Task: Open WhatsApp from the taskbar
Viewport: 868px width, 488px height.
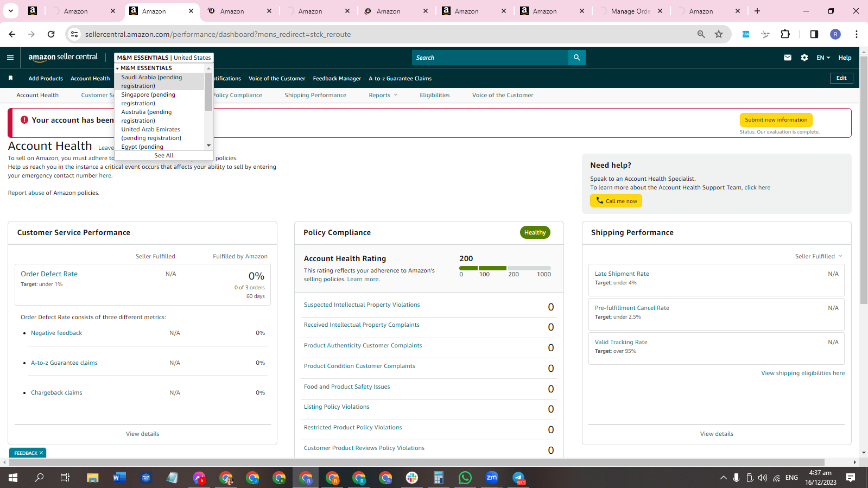Action: coord(465,478)
